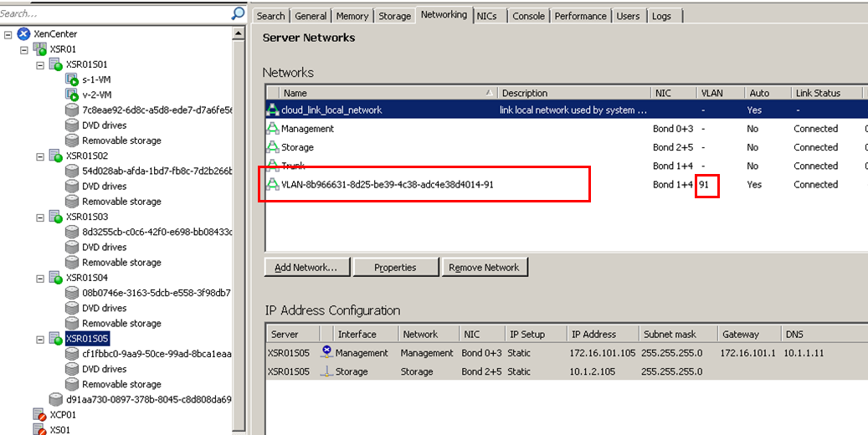Click the Remove Network button
The height and width of the screenshot is (435, 868).
click(x=484, y=268)
